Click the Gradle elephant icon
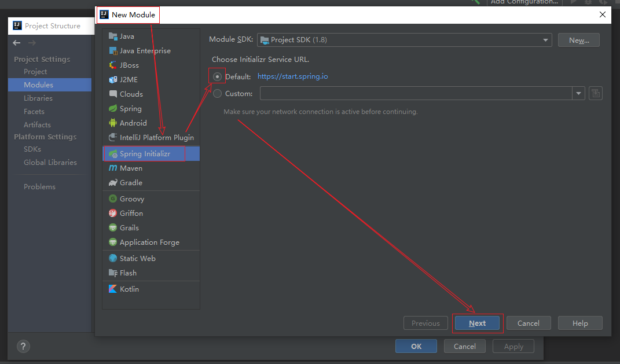The image size is (620, 364). click(113, 183)
